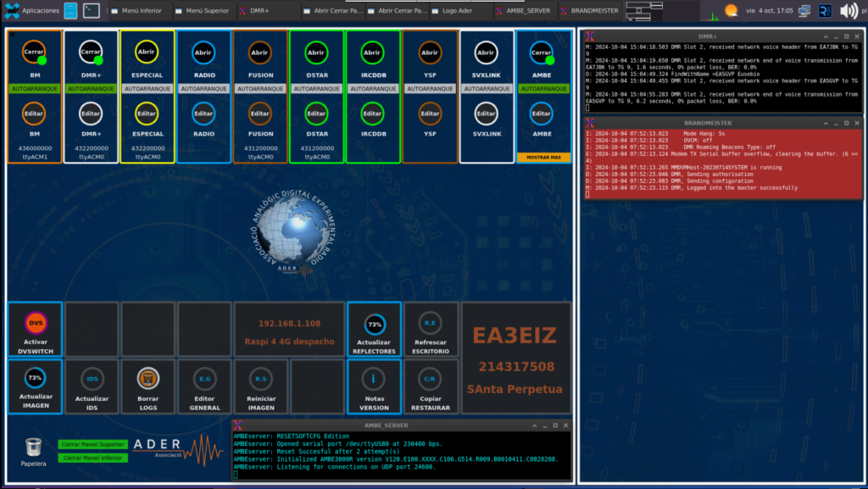Open the workspace switcher in top panel
The width and height of the screenshot is (868, 489).
pos(645,10)
